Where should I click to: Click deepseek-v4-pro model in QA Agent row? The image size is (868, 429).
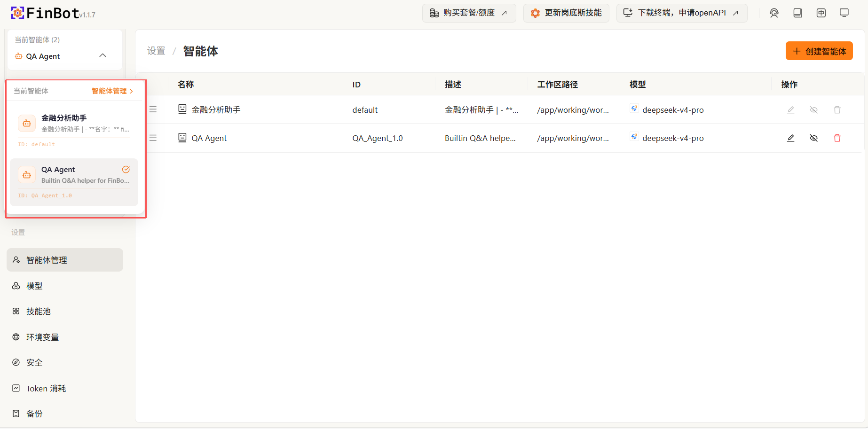673,138
